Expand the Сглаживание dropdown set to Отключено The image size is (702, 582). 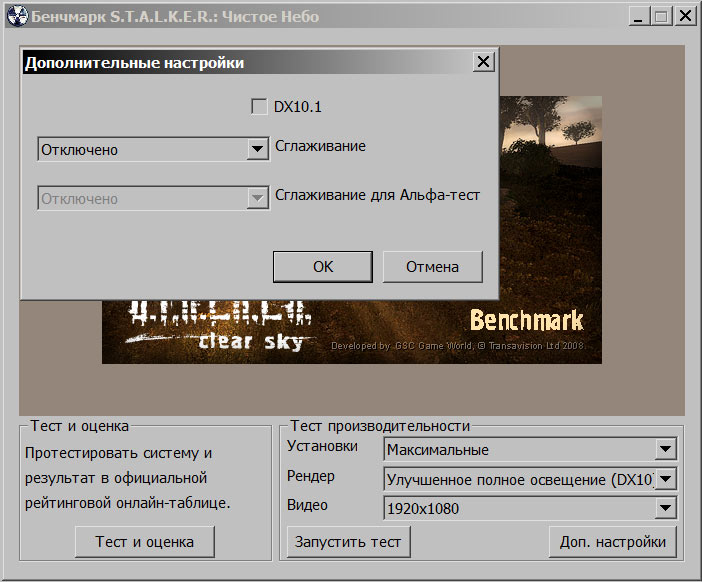pyautogui.click(x=256, y=150)
